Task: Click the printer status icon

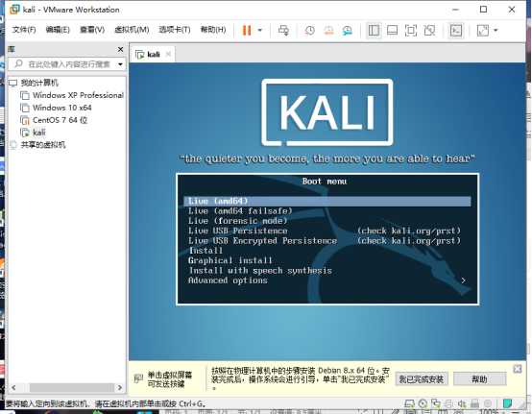Action: coord(474,403)
